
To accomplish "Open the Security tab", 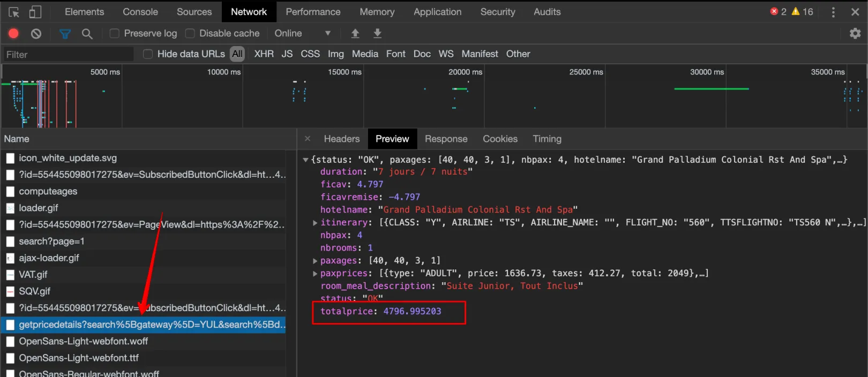I will point(498,12).
